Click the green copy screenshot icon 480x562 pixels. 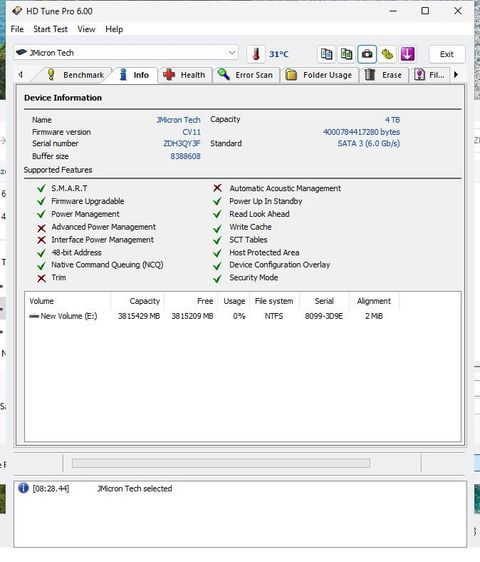point(346,54)
